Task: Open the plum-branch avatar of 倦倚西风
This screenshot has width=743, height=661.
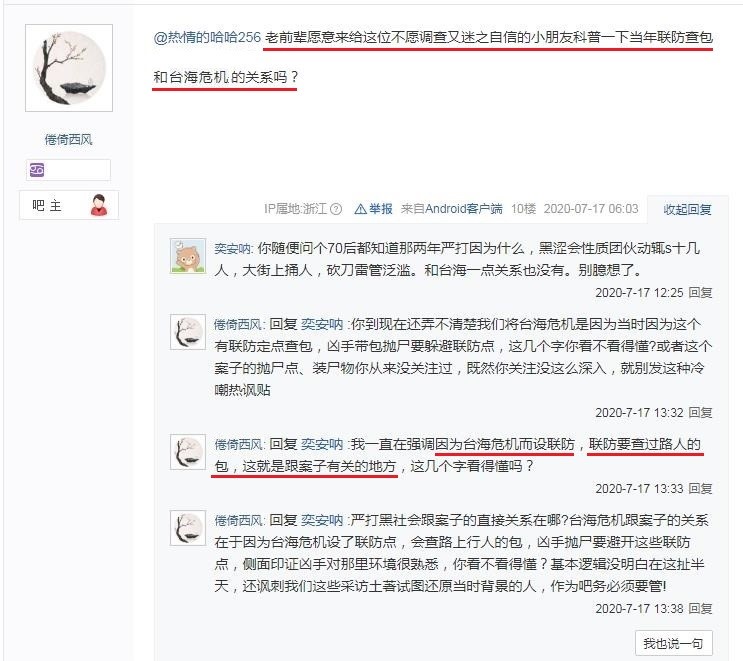Action: tap(69, 68)
